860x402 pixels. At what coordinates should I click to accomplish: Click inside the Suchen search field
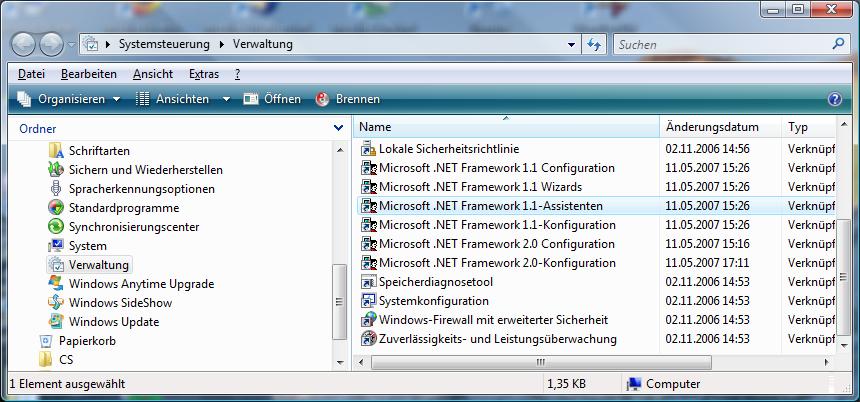coord(720,45)
